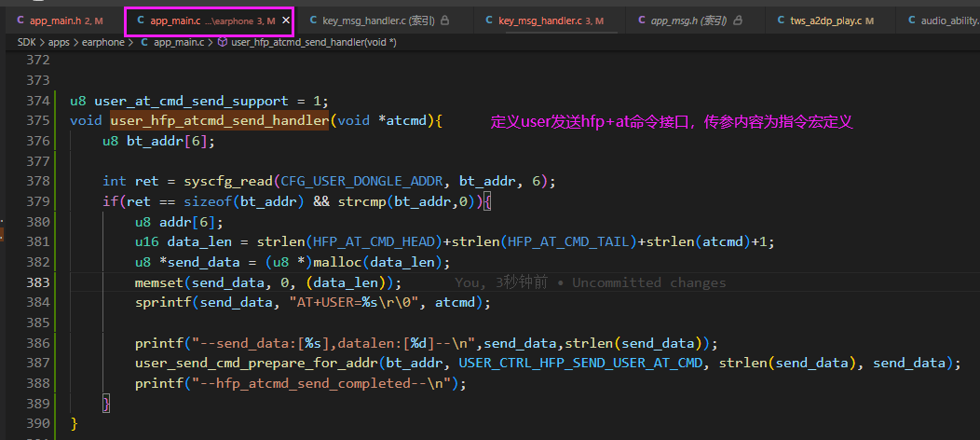Click syscfg_read call on line 378
This screenshot has width=980, height=440.
pos(228,181)
